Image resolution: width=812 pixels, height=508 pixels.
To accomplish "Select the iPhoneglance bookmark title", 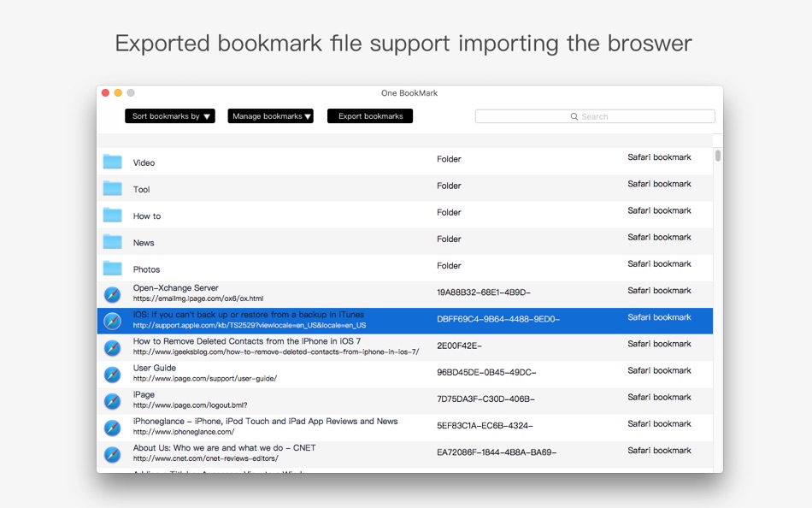I will click(x=265, y=422).
